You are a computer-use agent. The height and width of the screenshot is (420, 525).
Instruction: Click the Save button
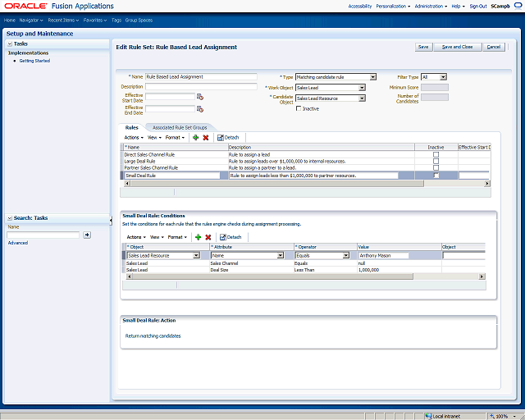pos(423,47)
